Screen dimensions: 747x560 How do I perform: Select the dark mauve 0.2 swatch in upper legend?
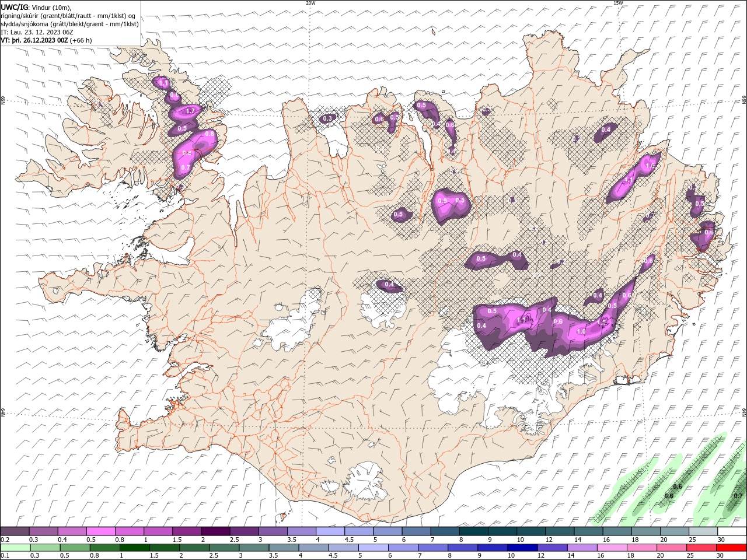(x=16, y=531)
